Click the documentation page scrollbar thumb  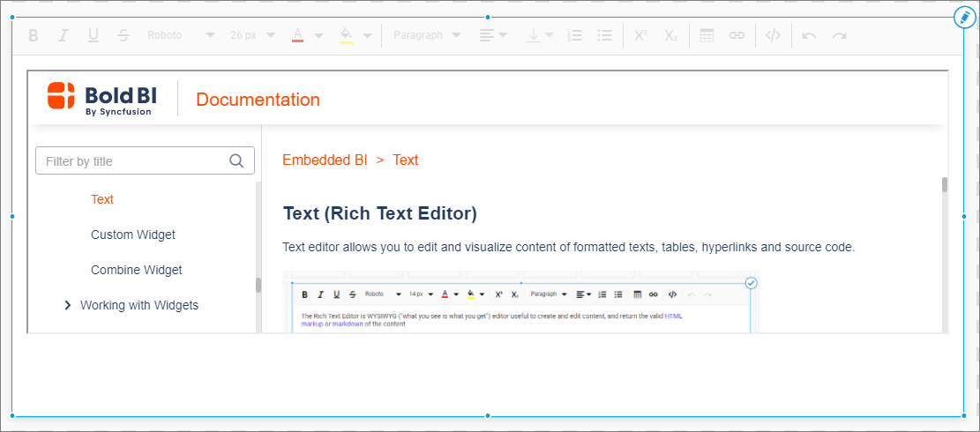pos(945,185)
